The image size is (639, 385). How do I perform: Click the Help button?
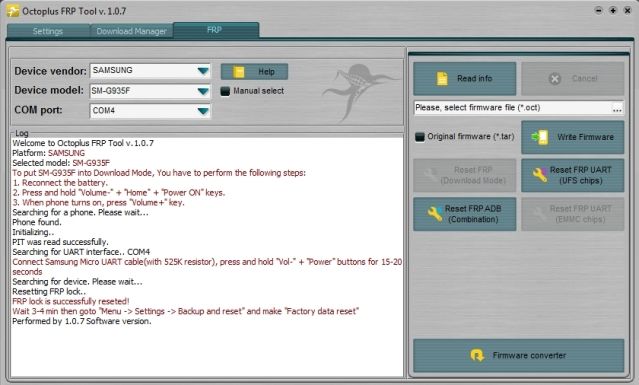[254, 72]
